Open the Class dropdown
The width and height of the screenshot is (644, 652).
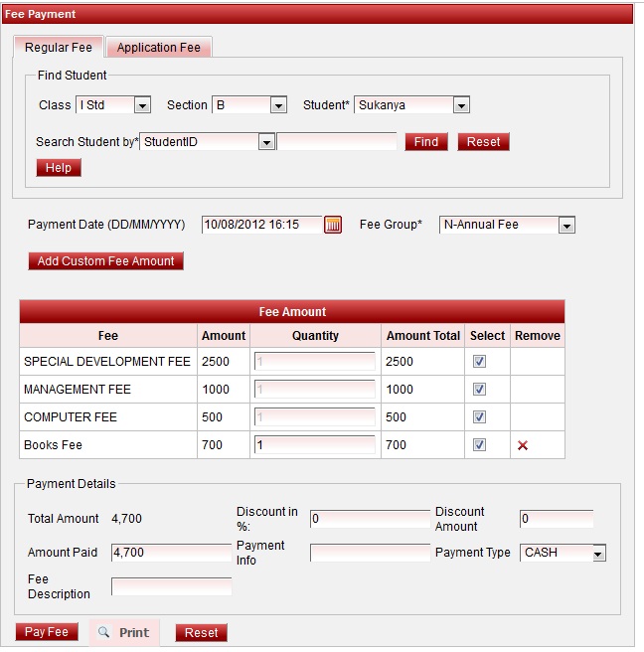tap(141, 105)
